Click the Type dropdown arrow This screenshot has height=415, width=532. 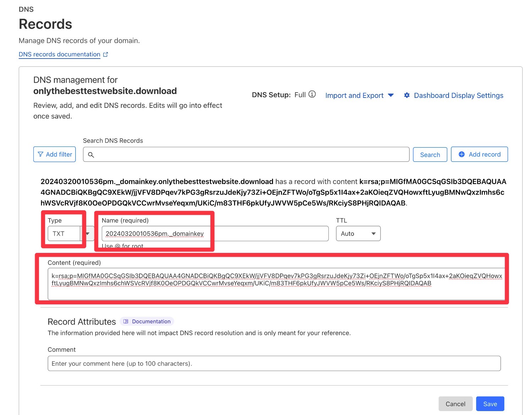pyautogui.click(x=87, y=233)
